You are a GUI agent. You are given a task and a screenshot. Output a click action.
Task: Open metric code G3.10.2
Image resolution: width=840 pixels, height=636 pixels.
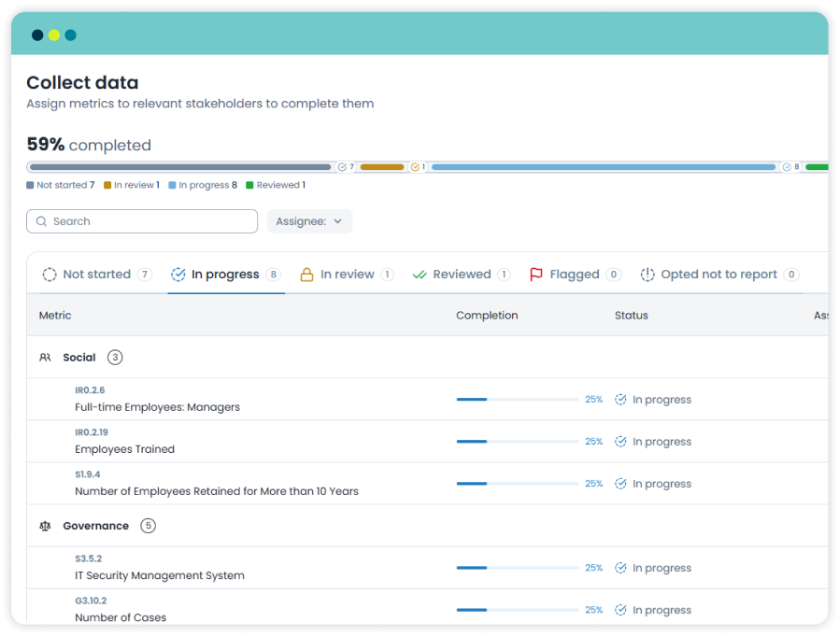(91, 601)
